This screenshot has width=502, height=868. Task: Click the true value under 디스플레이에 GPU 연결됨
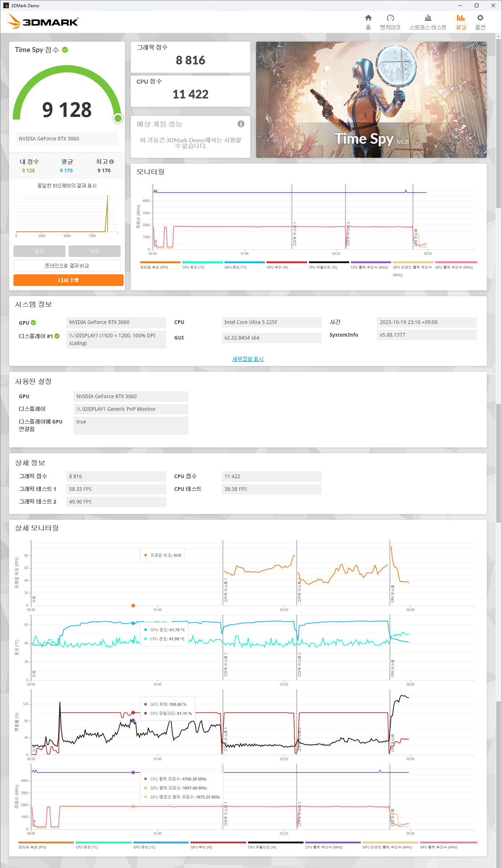[x=131, y=425]
